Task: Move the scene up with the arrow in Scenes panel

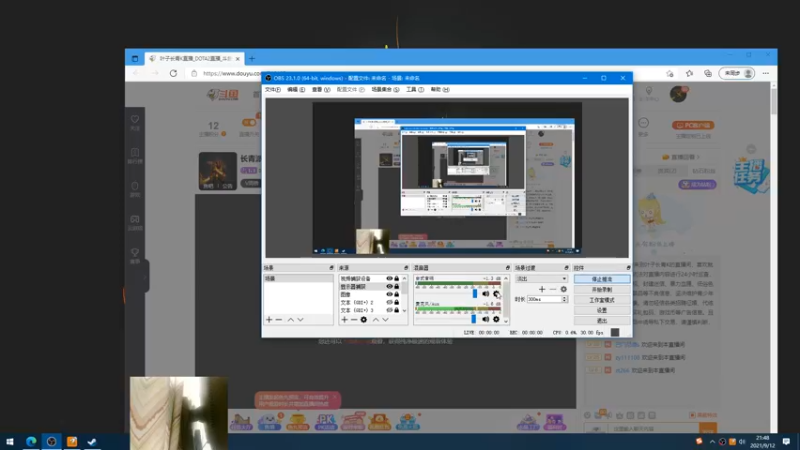Action: [x=290, y=320]
